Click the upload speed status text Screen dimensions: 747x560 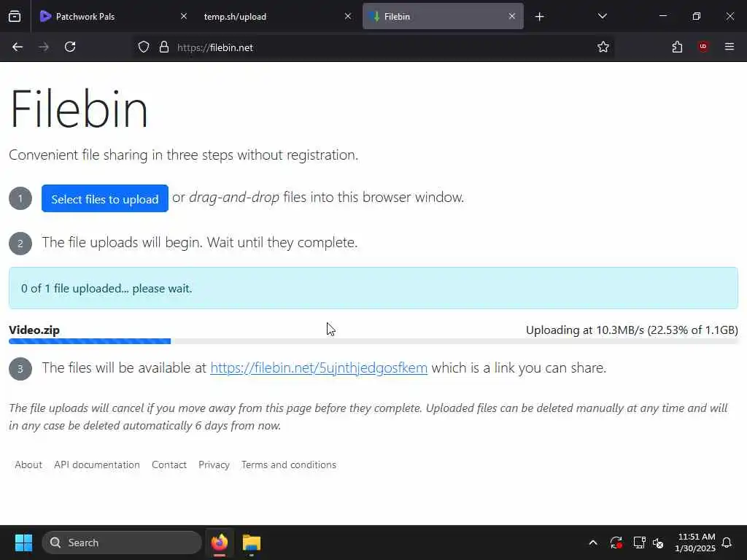click(632, 330)
